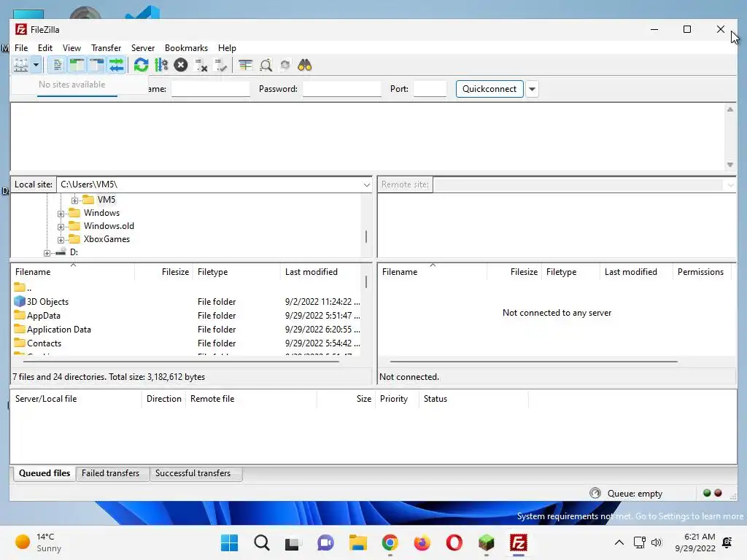The width and height of the screenshot is (747, 560).
Task: Toggle the remote directory tree view
Action: pos(97,65)
